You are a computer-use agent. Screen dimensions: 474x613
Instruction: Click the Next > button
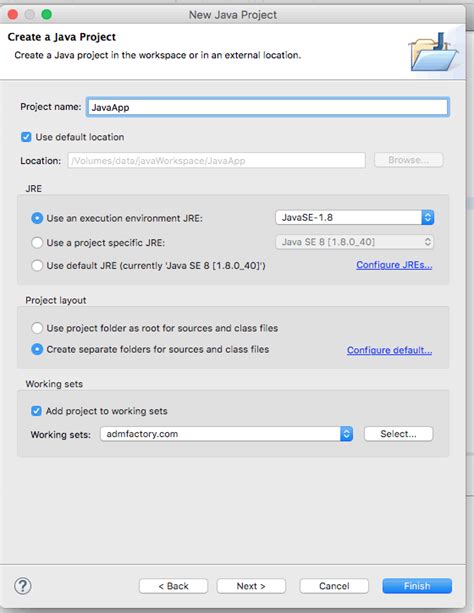click(x=251, y=586)
